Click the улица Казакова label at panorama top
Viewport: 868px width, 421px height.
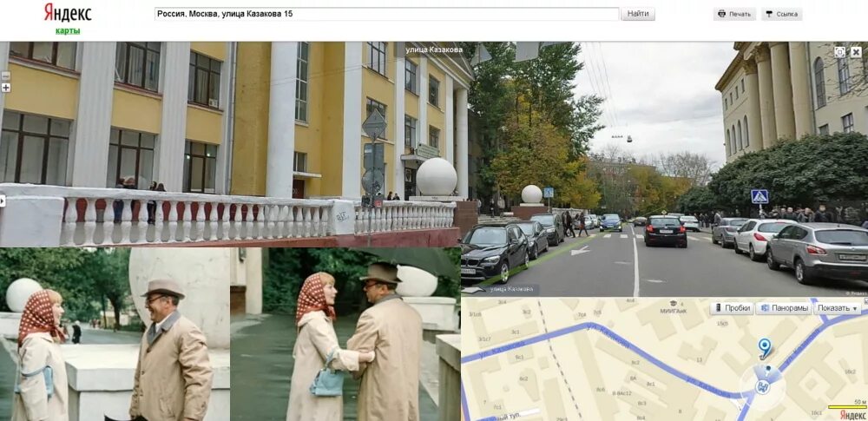tap(433, 49)
